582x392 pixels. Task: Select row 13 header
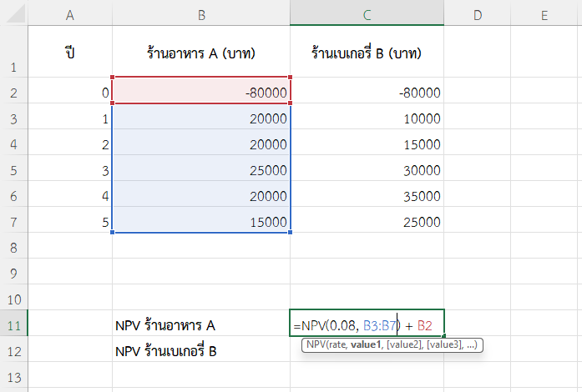tap(13, 375)
